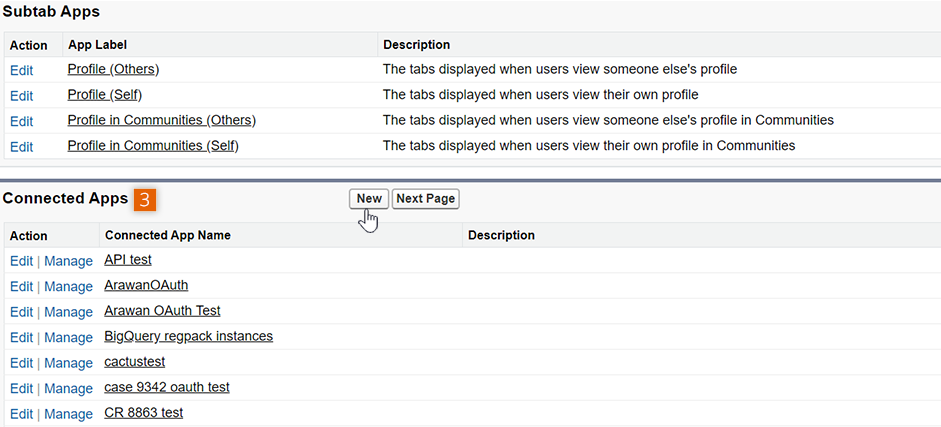Edit the CR 8863 test app
Viewport: 941px width, 427px height.
pyautogui.click(x=22, y=414)
